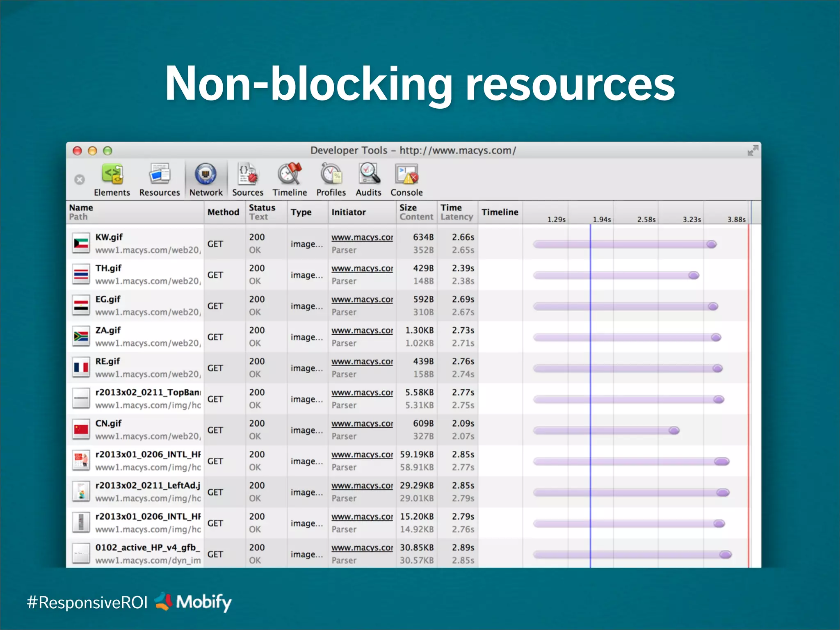Click the KW.gif Kuwait flag thumbnail
Viewport: 840px width, 630px height.
[x=81, y=244]
